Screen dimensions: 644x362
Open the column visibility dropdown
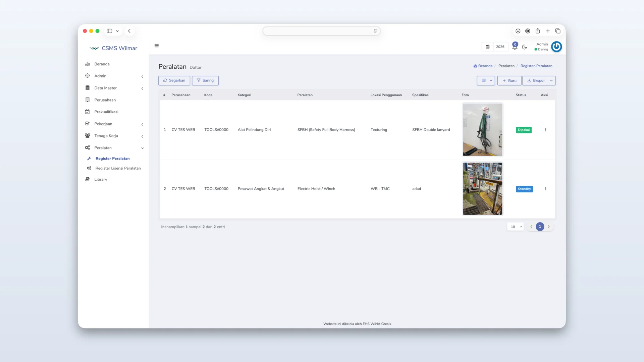[x=486, y=80]
